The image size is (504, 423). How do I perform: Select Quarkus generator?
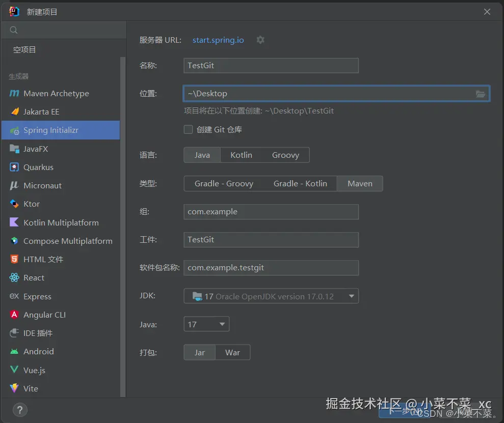tap(61, 167)
